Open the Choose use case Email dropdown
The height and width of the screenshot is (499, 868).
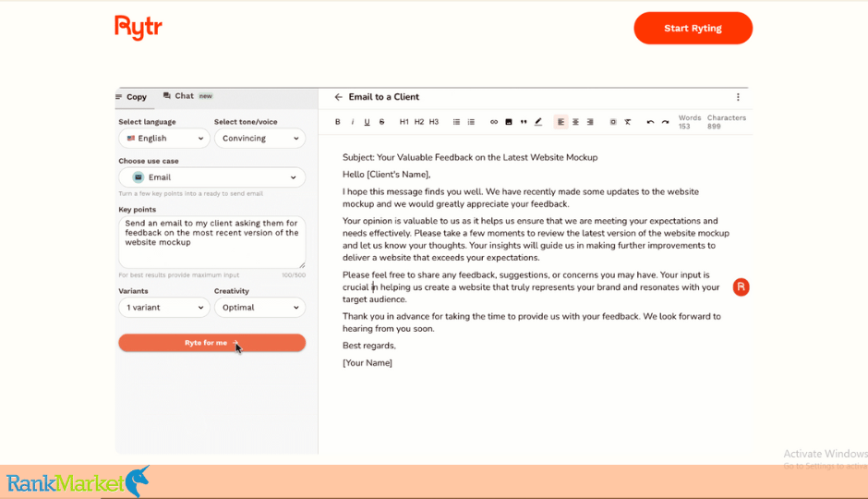(212, 177)
